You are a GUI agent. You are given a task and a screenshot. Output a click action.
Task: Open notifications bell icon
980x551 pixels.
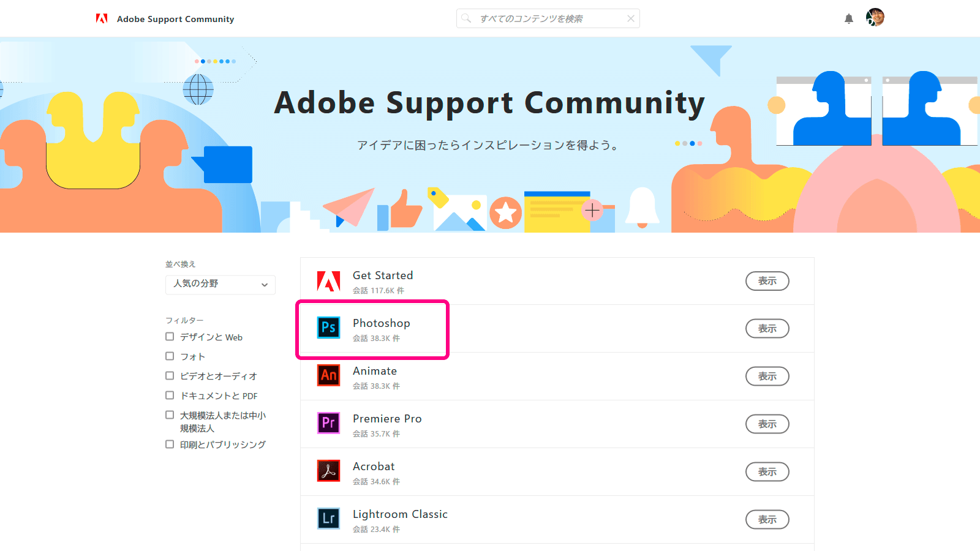pyautogui.click(x=849, y=18)
